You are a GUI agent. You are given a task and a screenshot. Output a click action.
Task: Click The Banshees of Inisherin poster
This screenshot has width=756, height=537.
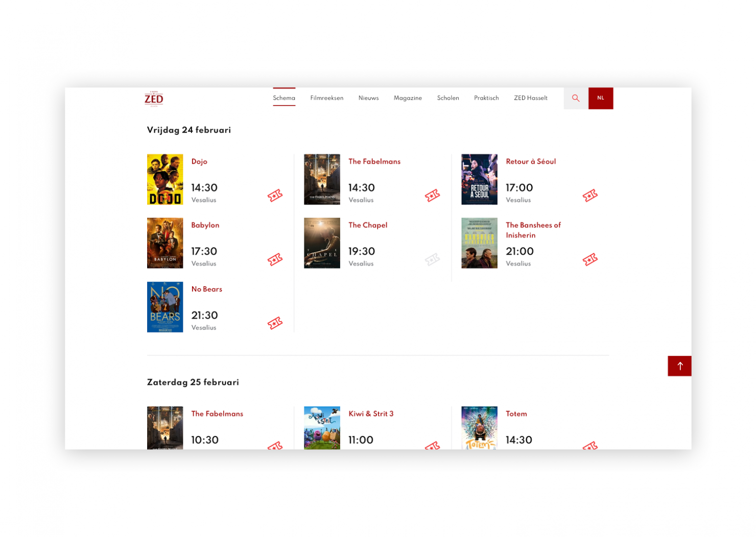[479, 243]
